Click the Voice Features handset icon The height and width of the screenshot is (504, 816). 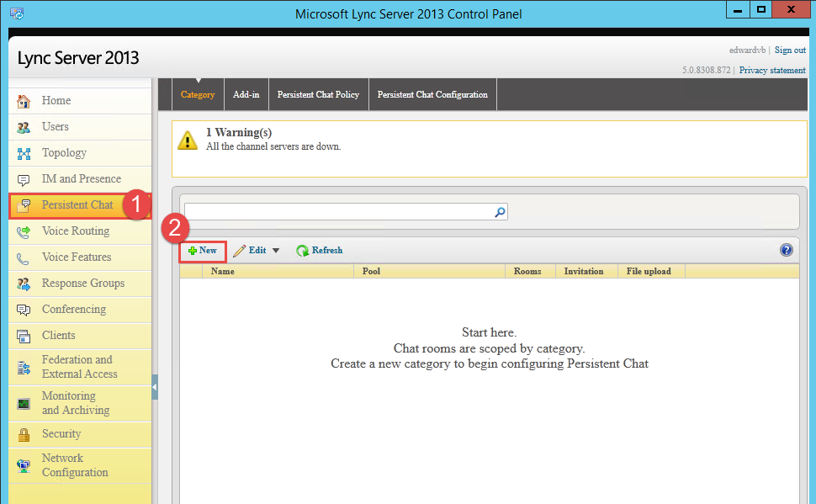tap(23, 258)
